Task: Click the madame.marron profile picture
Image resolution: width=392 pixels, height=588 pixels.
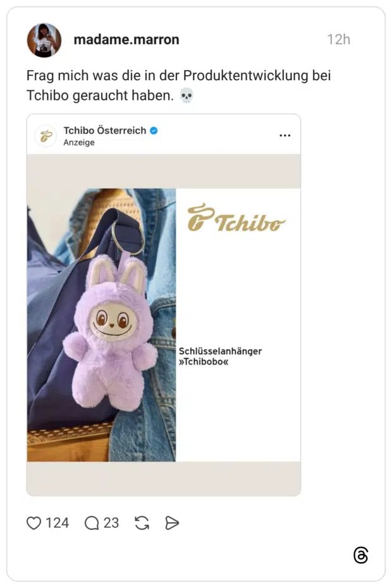Action: [43, 40]
